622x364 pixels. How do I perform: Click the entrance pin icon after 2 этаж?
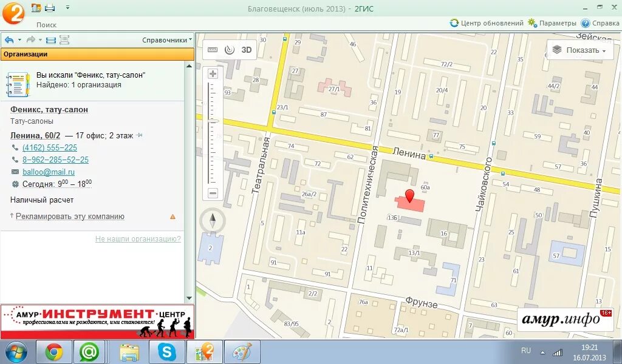pyautogui.click(x=139, y=135)
